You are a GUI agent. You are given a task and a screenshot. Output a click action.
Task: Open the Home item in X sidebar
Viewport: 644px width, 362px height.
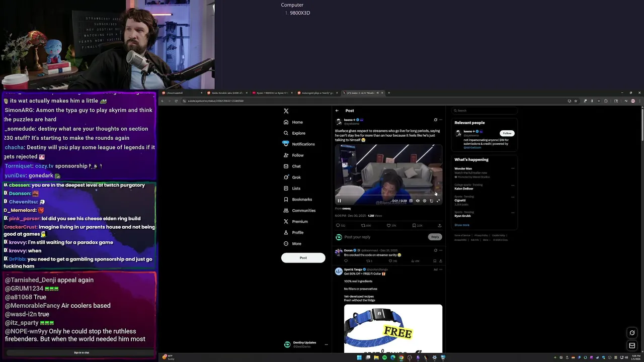coord(293,122)
